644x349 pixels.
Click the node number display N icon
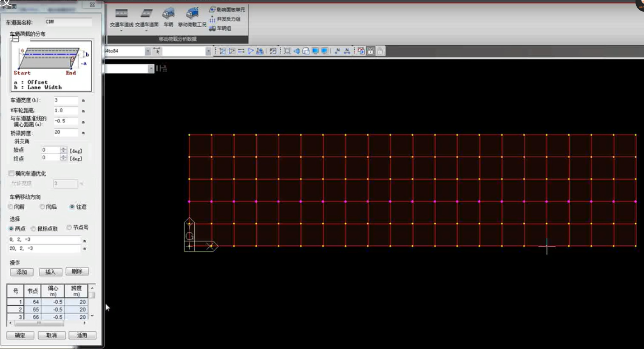(x=337, y=51)
